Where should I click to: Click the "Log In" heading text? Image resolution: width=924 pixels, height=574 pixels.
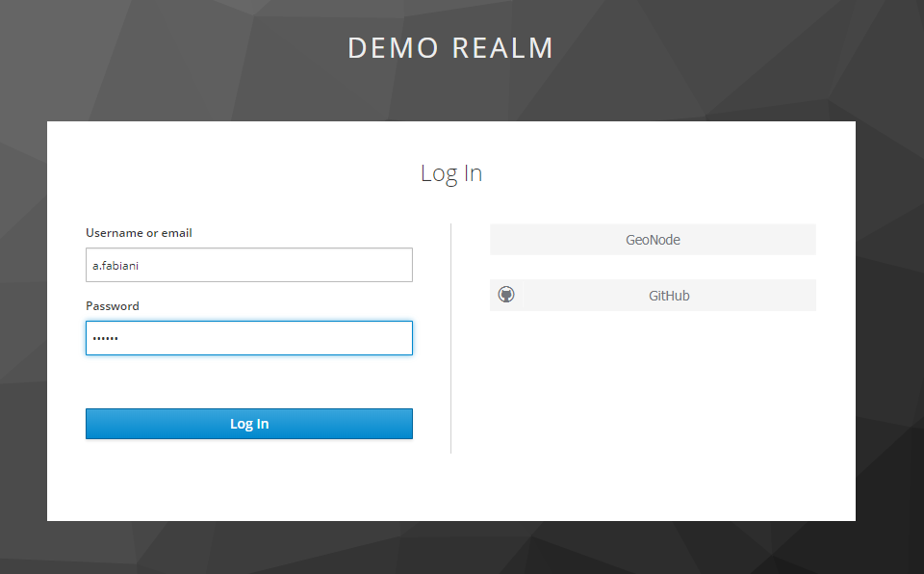[450, 173]
